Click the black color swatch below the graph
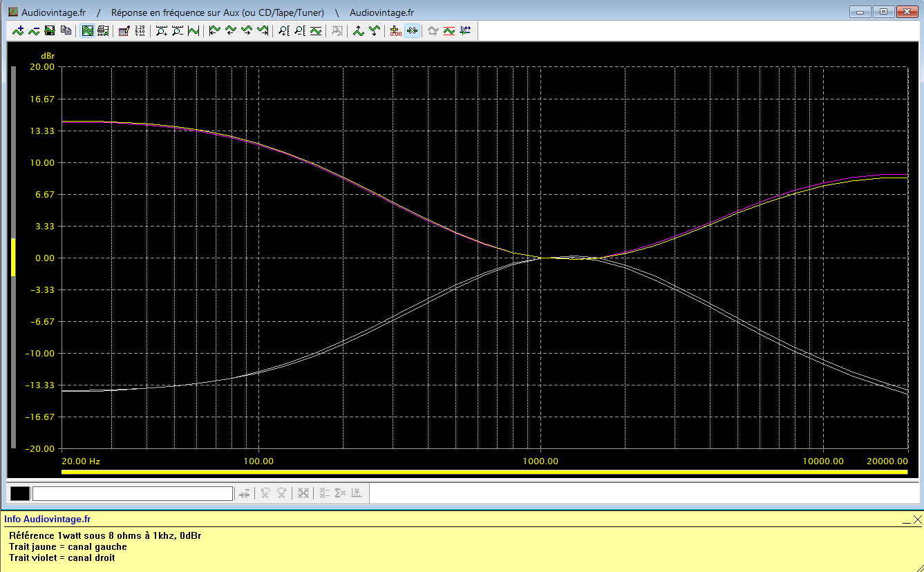This screenshot has height=572, width=924. point(20,493)
